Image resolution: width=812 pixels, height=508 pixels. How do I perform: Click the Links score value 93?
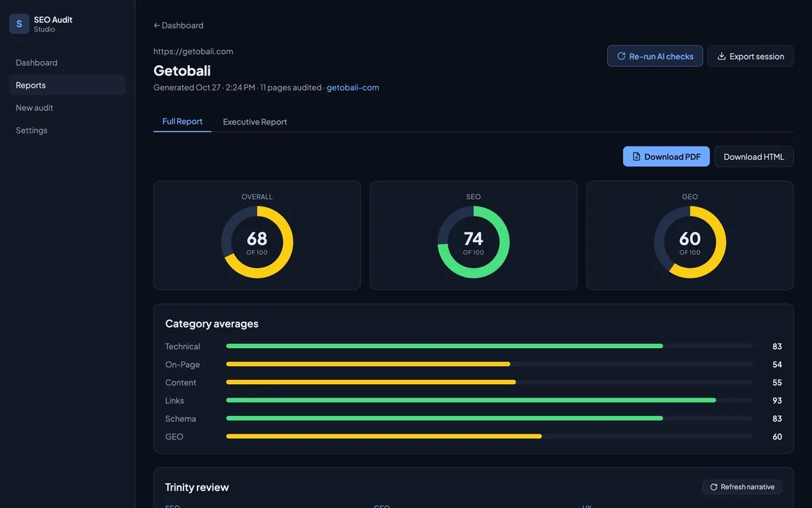click(x=777, y=400)
